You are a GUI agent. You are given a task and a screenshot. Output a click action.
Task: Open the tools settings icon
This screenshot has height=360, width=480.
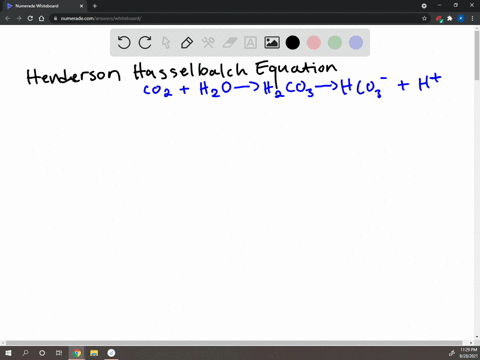coord(208,43)
